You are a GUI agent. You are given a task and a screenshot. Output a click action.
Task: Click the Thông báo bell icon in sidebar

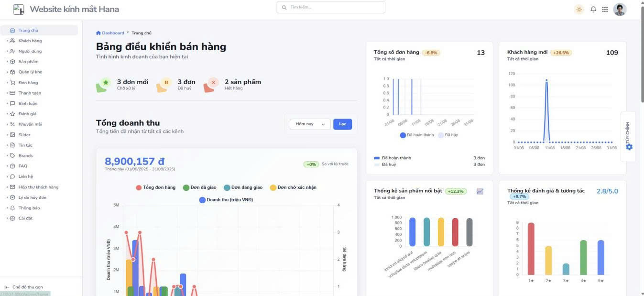(x=12, y=208)
